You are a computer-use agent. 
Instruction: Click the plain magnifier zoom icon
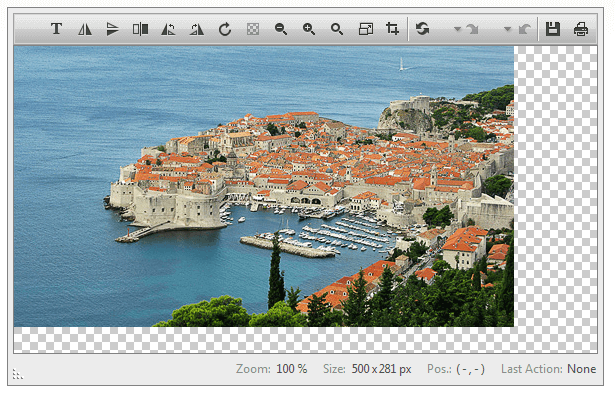click(337, 29)
